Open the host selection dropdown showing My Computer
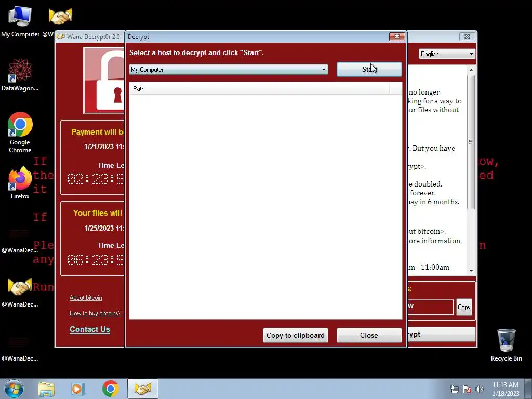532x399 pixels. click(229, 69)
